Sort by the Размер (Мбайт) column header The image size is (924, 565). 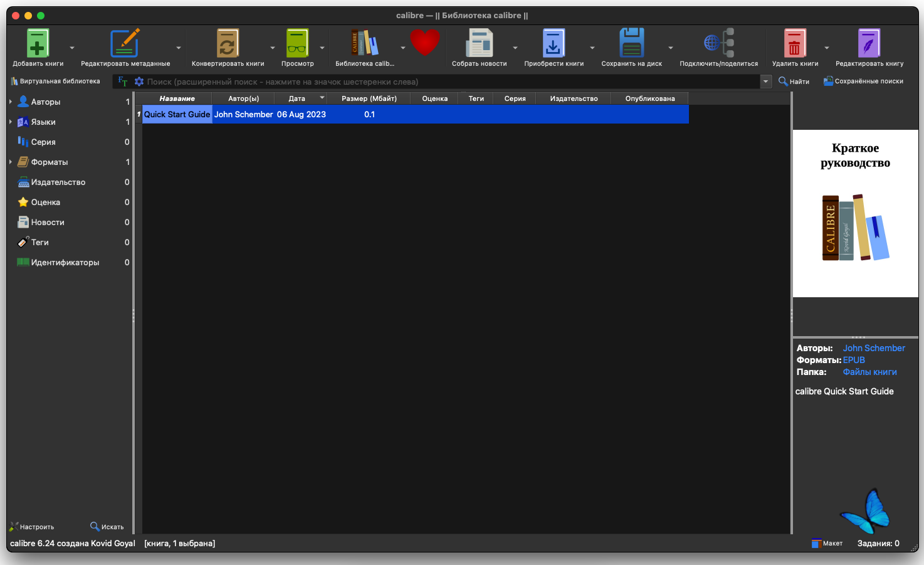coord(369,98)
